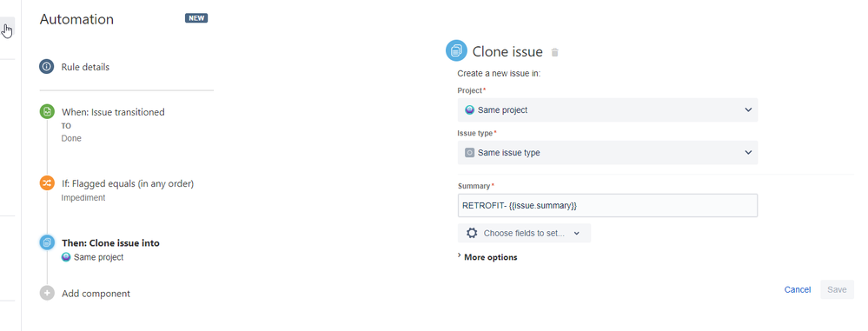Select the blue Clone issue action icon
The width and height of the screenshot is (868, 331).
coord(47,242)
